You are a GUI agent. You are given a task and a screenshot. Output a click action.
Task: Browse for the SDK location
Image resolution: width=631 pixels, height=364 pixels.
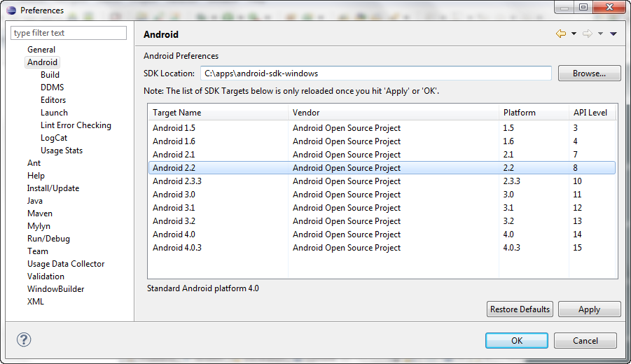tap(589, 73)
